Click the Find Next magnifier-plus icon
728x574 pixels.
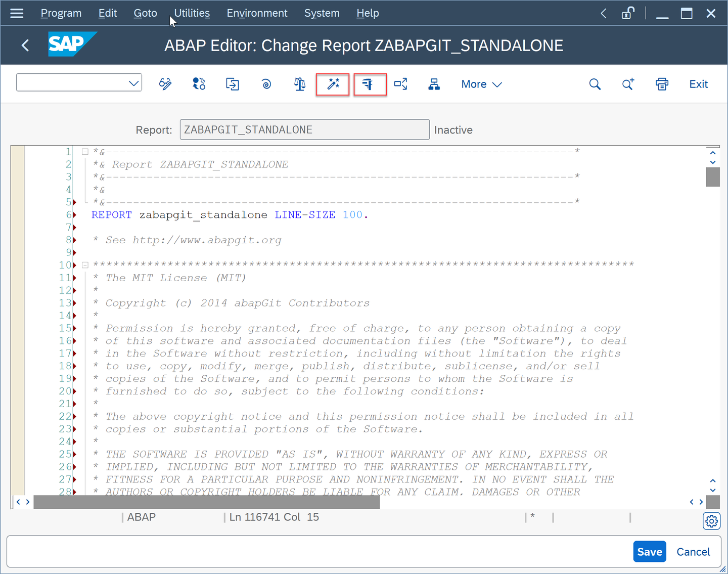[628, 84]
